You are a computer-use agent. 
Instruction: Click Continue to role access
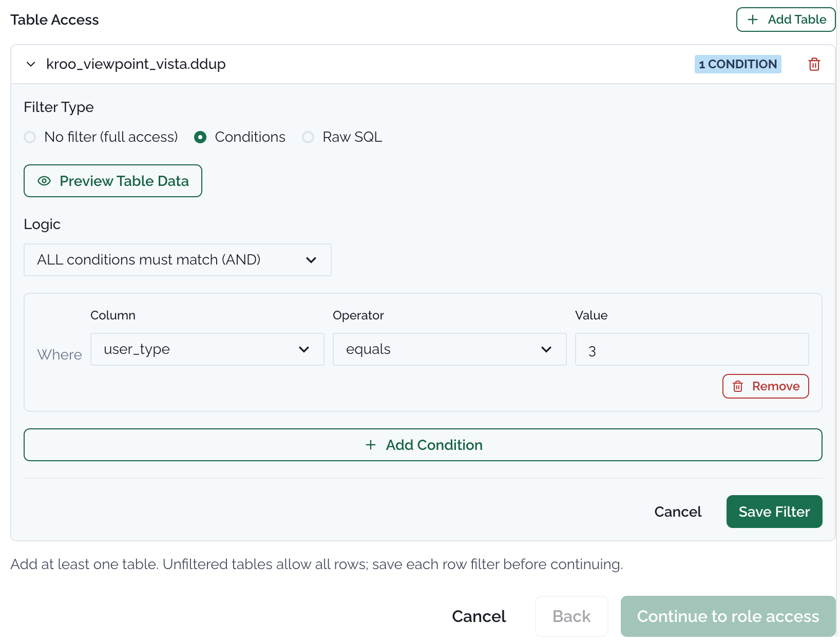pos(728,616)
